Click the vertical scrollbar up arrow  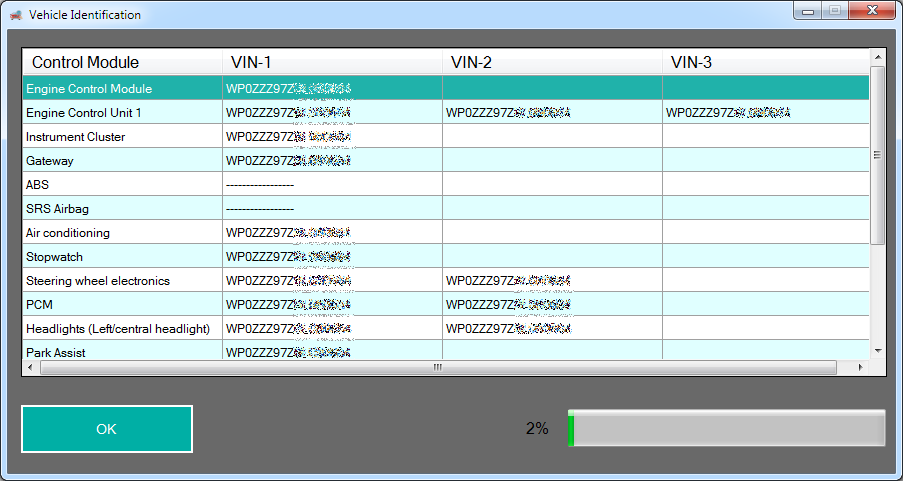[877, 57]
